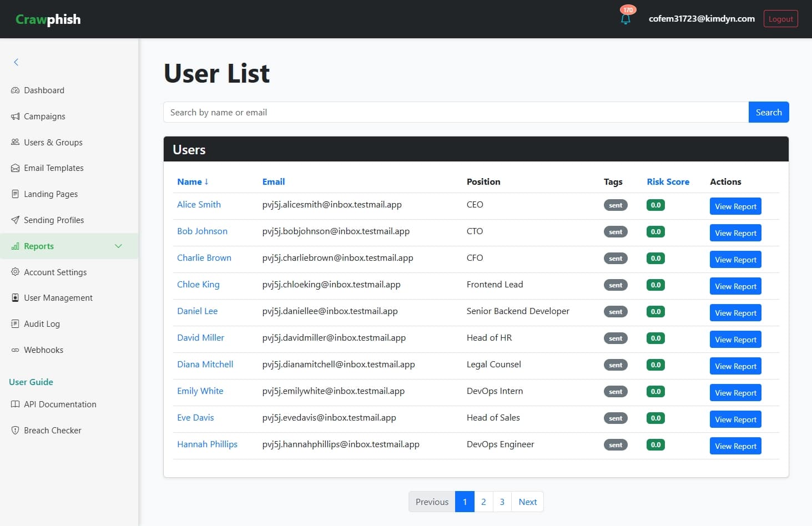Open API Documentation under User Guide

point(59,404)
